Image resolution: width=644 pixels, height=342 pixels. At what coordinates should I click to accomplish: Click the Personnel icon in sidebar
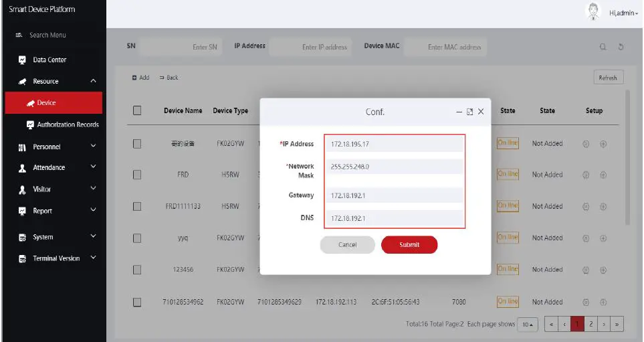[x=22, y=147]
